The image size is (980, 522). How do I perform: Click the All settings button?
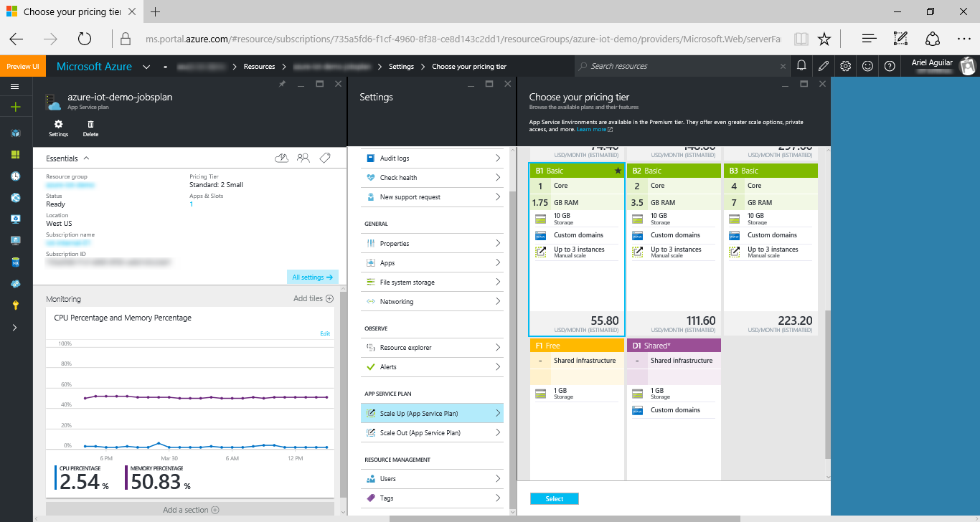(x=313, y=277)
